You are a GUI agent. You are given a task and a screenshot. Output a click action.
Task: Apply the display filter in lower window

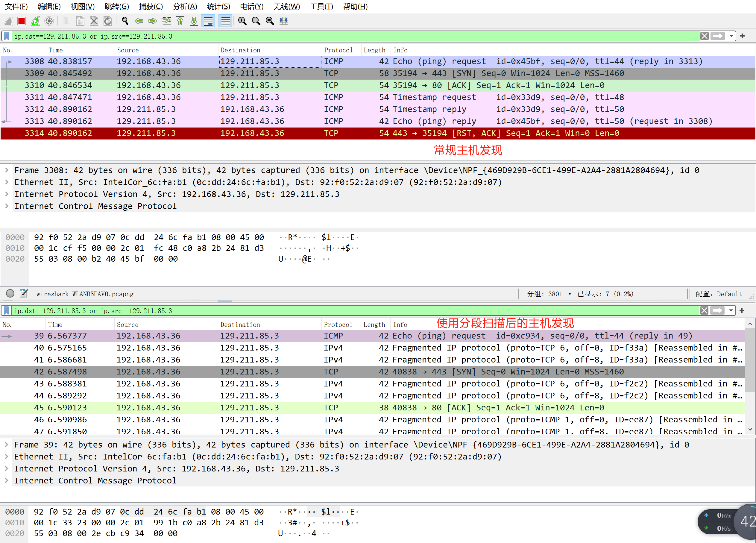pos(717,311)
